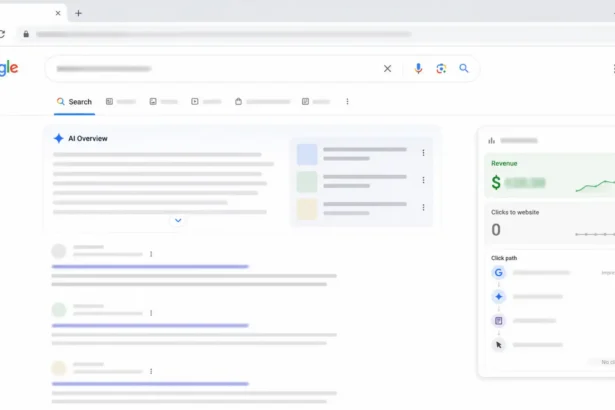Open the first result's blue title link
This screenshot has height=410, width=615.
click(150, 266)
